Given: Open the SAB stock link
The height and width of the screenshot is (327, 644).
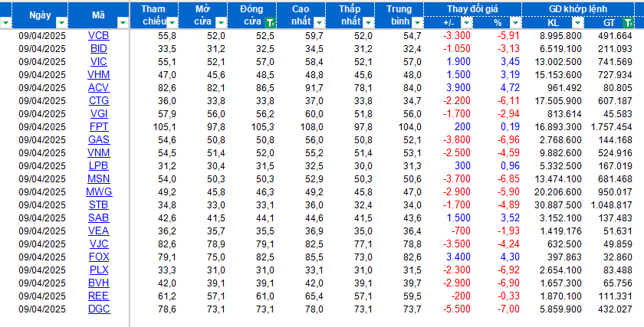Looking at the screenshot, I should 99,217.
